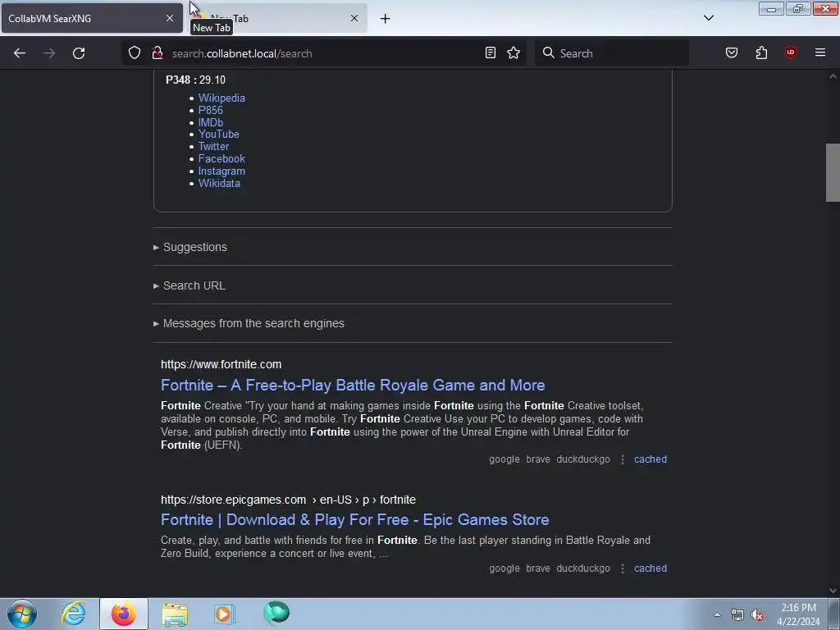Click brave source label on fortnite.com result
Viewport: 840px width, 630px height.
538,459
